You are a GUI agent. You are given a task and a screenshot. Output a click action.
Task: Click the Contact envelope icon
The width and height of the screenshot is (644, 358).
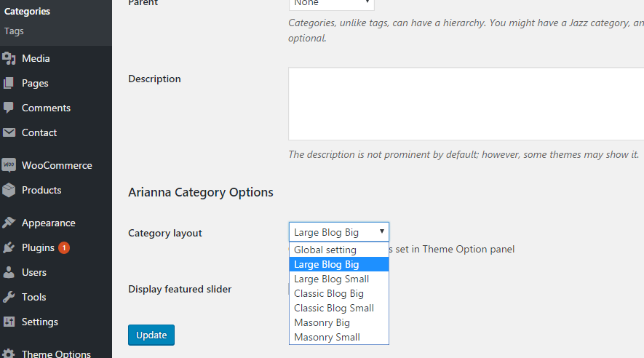click(9, 132)
